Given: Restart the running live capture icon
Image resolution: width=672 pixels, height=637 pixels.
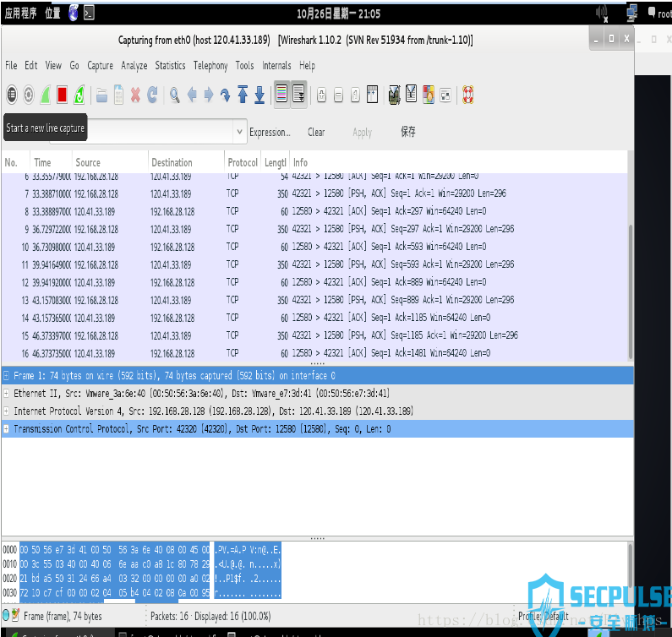Looking at the screenshot, I should 79,95.
